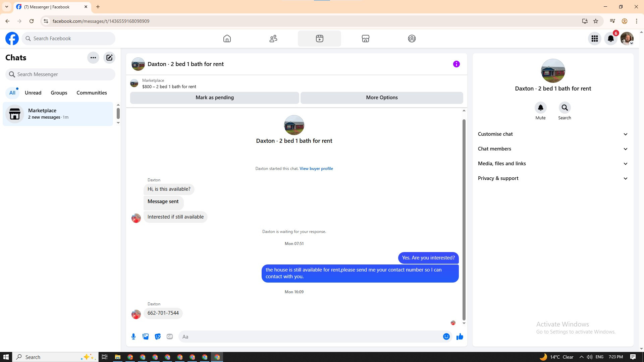Open the GIF picker icon

click(x=170, y=337)
